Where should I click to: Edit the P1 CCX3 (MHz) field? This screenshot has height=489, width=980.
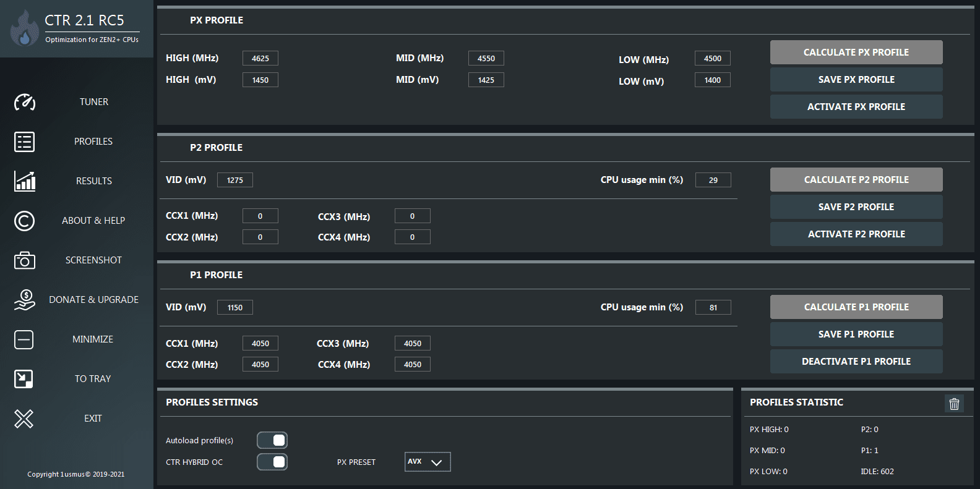(413, 343)
